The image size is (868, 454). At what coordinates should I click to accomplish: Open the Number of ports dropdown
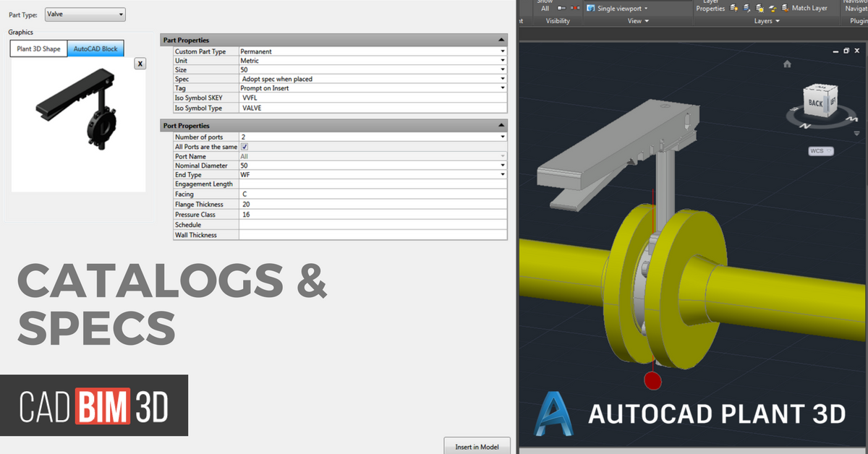click(x=503, y=137)
